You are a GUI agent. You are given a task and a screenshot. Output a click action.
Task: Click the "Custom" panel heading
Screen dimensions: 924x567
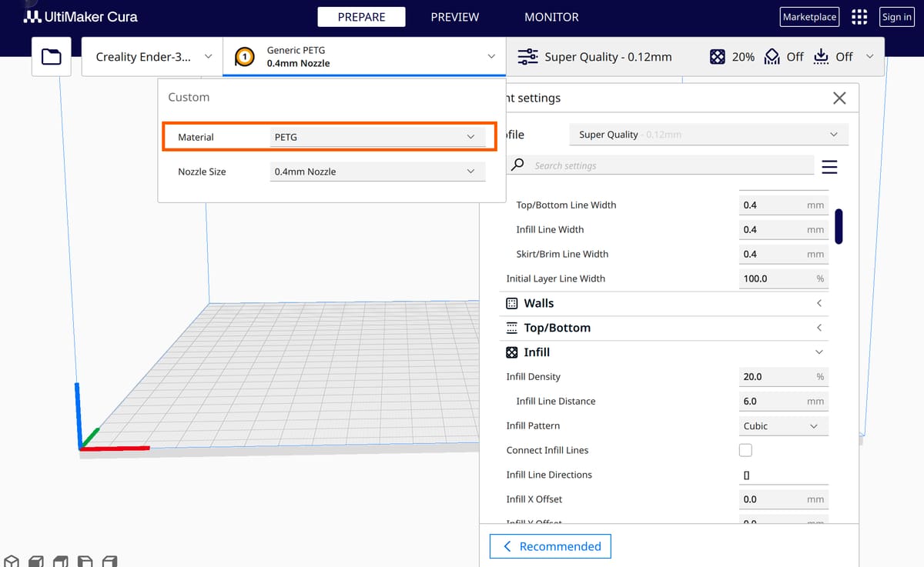point(189,97)
